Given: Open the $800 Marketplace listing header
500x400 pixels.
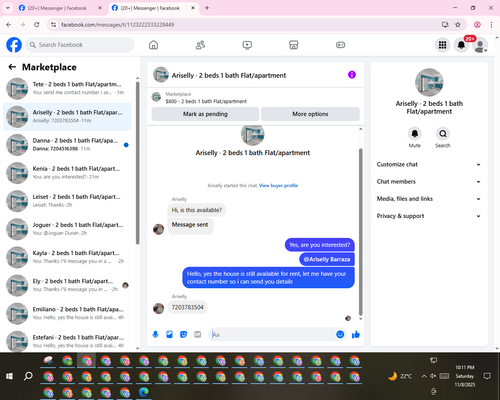Looking at the screenshot, I should point(206,98).
